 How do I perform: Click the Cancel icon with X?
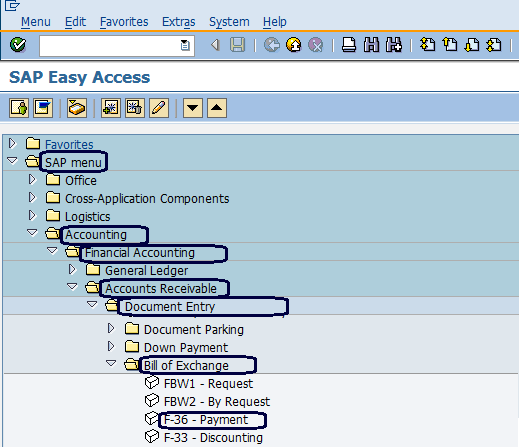point(315,45)
